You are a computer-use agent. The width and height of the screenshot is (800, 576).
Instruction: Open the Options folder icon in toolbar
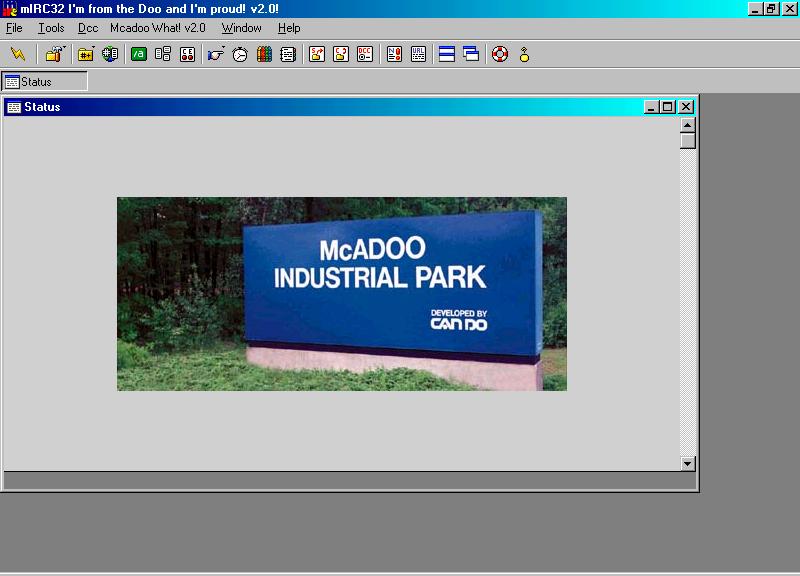tap(54, 54)
